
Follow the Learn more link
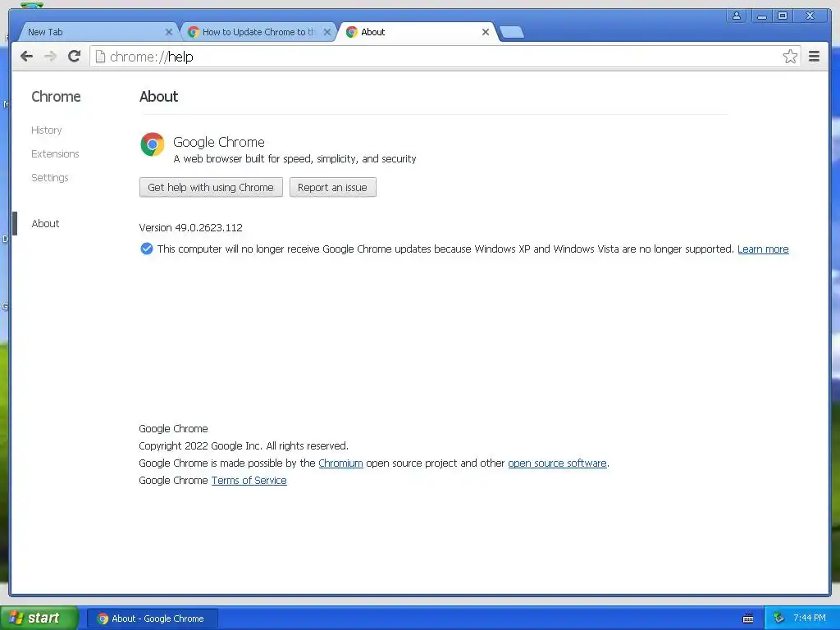click(763, 249)
